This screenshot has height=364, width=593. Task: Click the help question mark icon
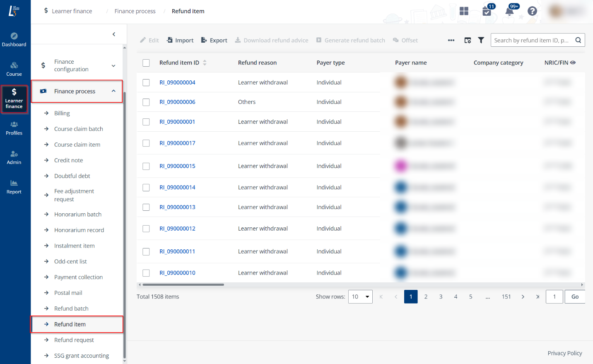[532, 11]
